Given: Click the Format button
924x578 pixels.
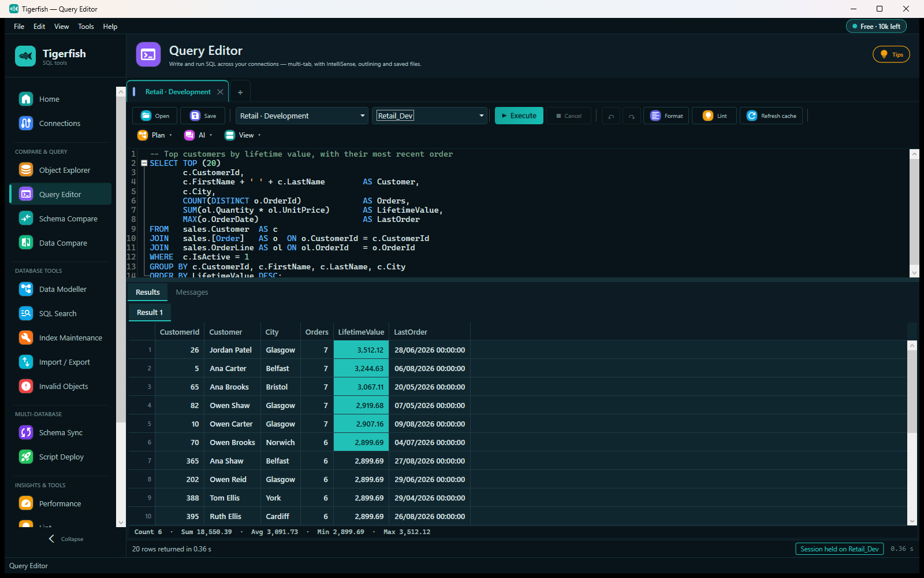Looking at the screenshot, I should pos(666,116).
